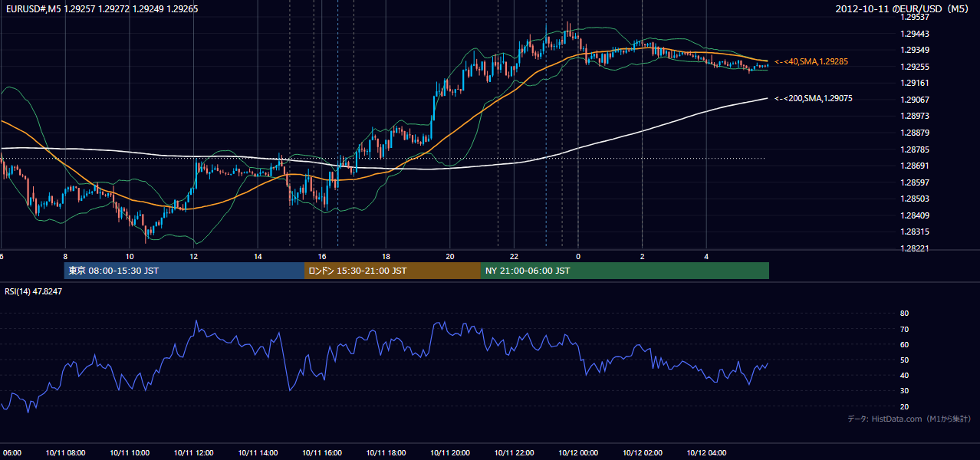This screenshot has height=460, width=980.
Task: Click the RSI scale value 60
Action: pyautogui.click(x=904, y=345)
